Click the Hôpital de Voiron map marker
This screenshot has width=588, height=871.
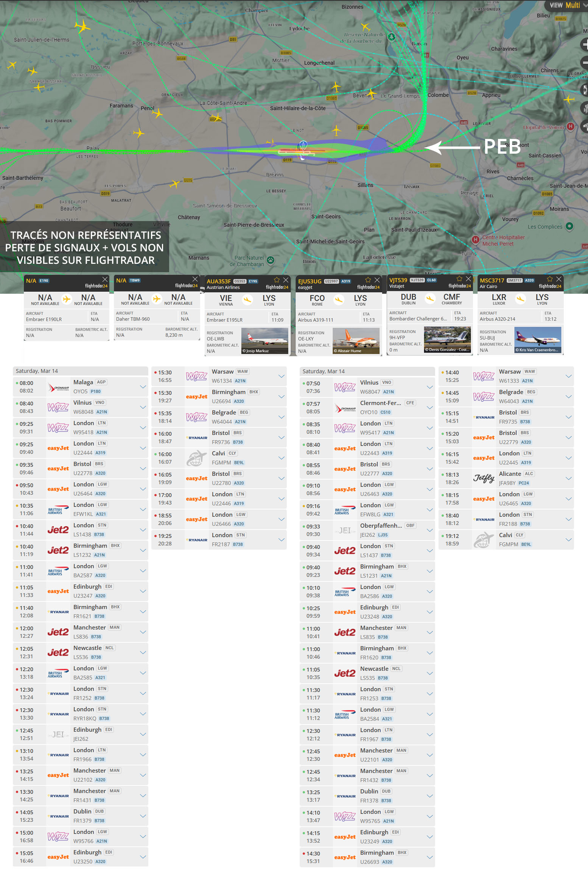(571, 127)
